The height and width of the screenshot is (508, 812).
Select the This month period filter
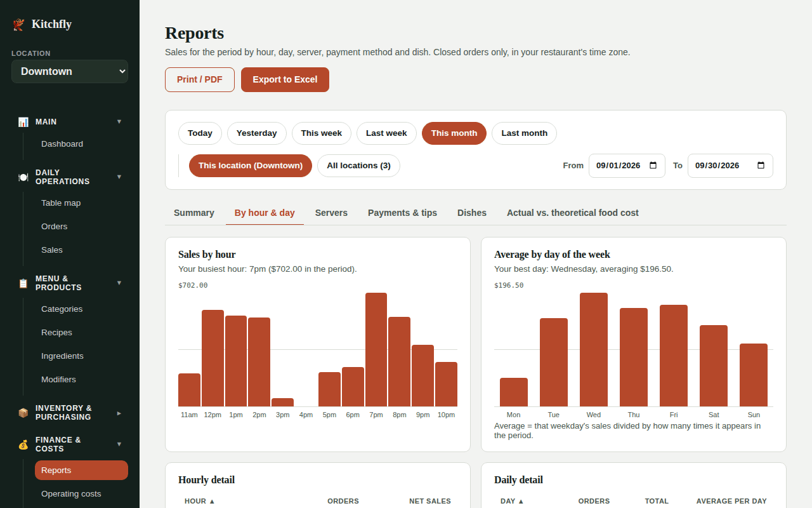point(454,133)
